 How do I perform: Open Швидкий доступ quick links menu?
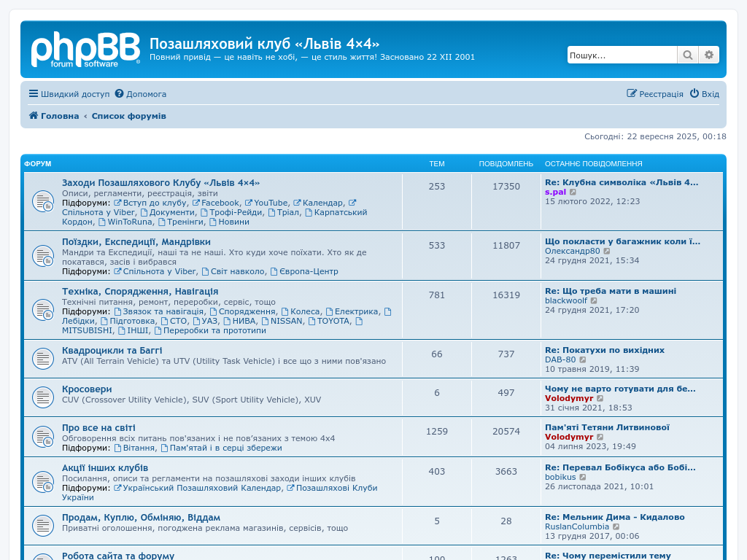[x=69, y=94]
